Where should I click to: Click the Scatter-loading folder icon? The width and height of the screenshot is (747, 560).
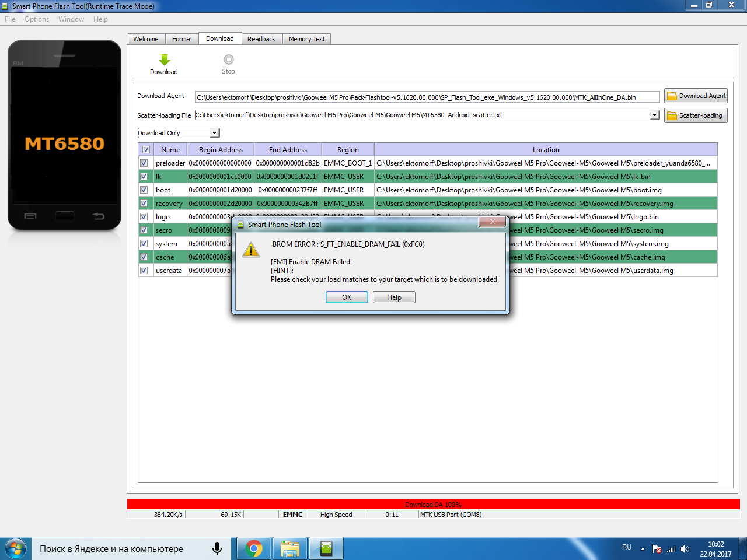[x=672, y=116]
